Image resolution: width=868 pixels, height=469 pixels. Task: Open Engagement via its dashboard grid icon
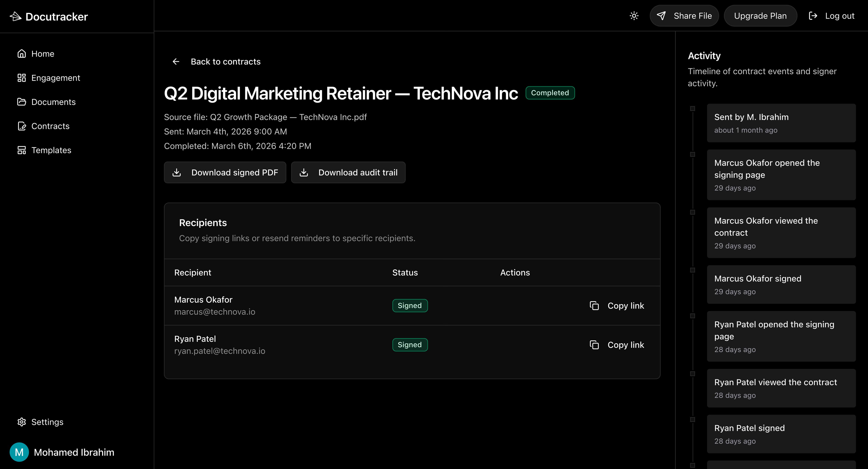(21, 78)
